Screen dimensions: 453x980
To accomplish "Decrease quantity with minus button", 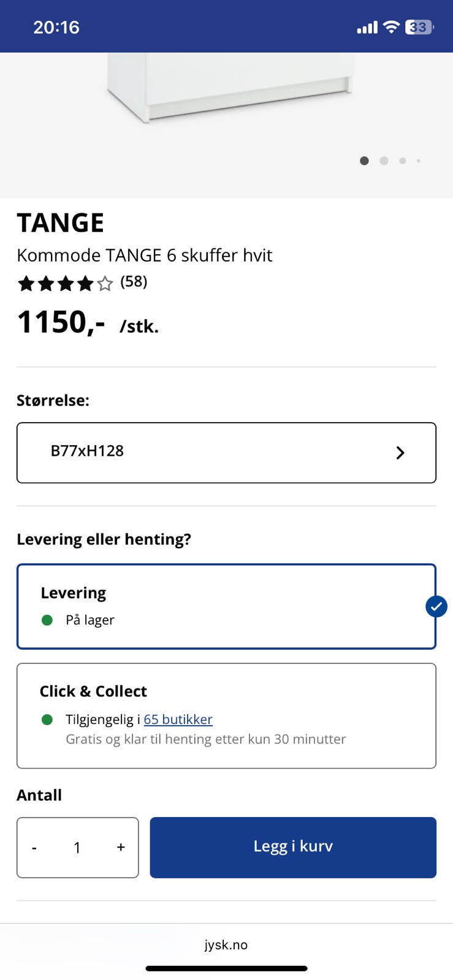I will pos(34,848).
